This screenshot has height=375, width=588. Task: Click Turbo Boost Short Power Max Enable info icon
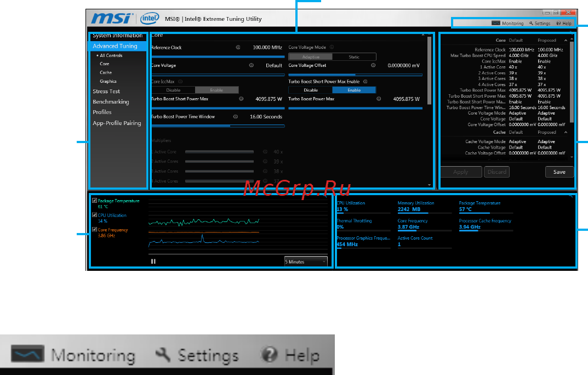[x=366, y=81]
